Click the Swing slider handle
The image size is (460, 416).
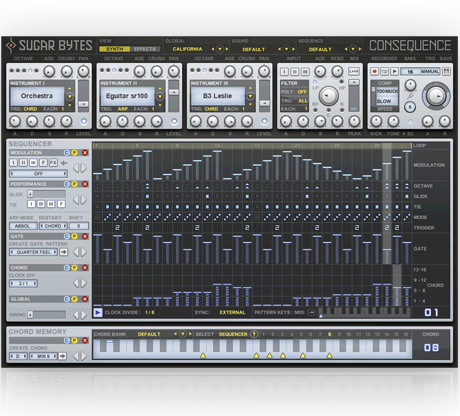click(x=30, y=314)
